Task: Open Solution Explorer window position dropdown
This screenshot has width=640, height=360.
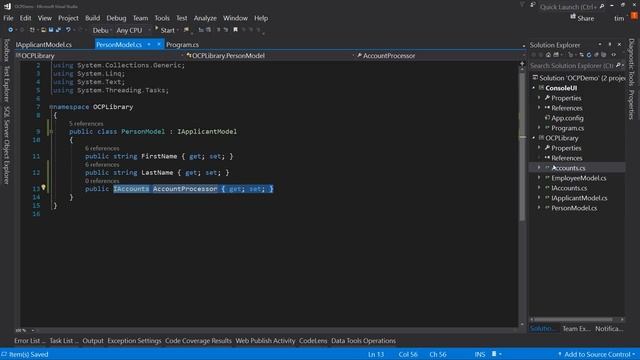Action: click(x=600, y=44)
